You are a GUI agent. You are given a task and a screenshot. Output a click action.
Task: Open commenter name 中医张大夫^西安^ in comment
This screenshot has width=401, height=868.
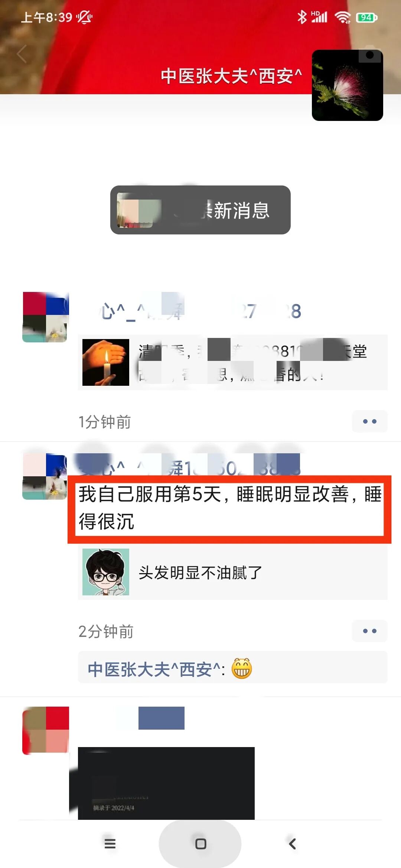(154, 670)
